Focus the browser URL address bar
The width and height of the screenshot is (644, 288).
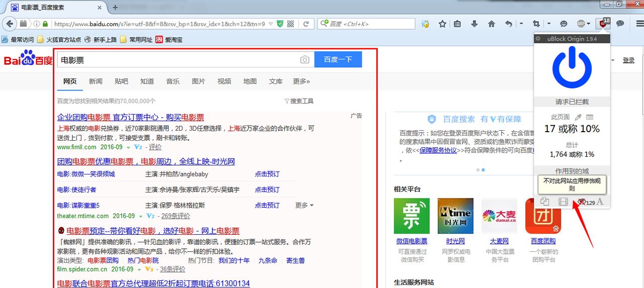(159, 24)
